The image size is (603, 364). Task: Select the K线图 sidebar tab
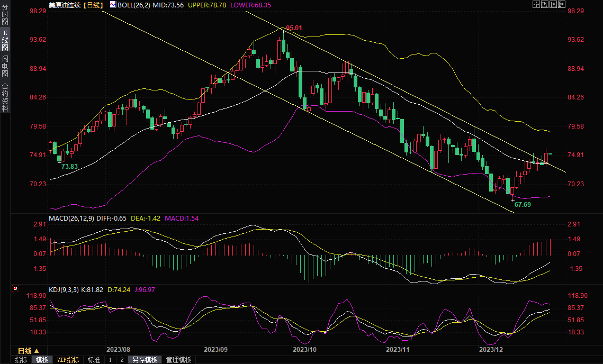point(5,41)
